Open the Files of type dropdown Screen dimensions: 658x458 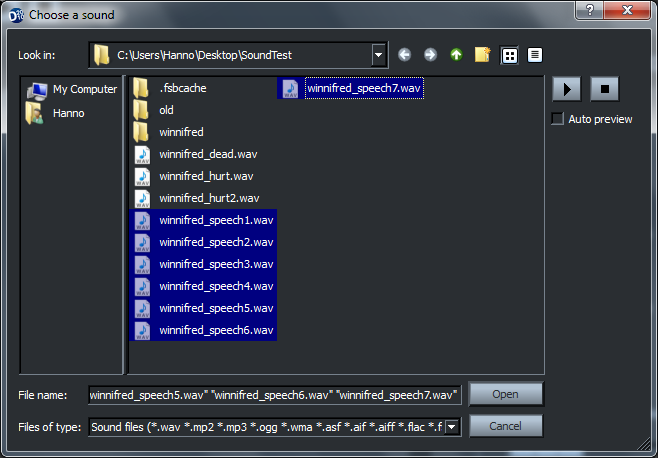tap(452, 427)
